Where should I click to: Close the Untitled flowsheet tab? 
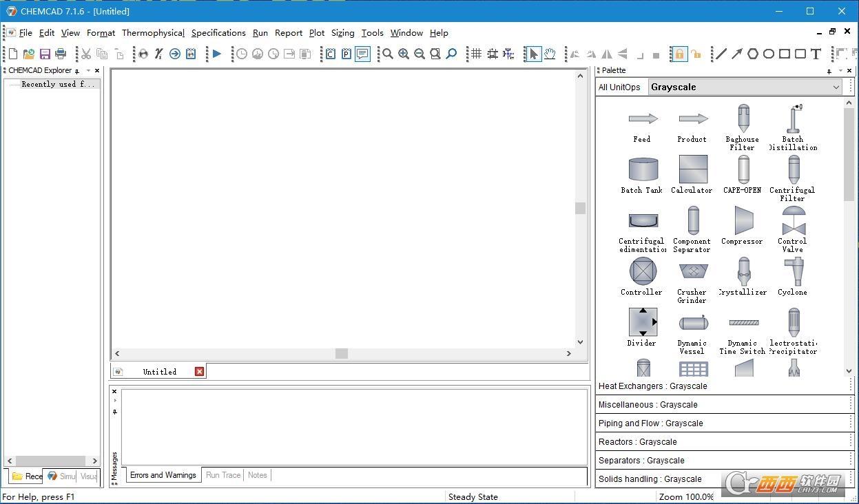(x=199, y=372)
